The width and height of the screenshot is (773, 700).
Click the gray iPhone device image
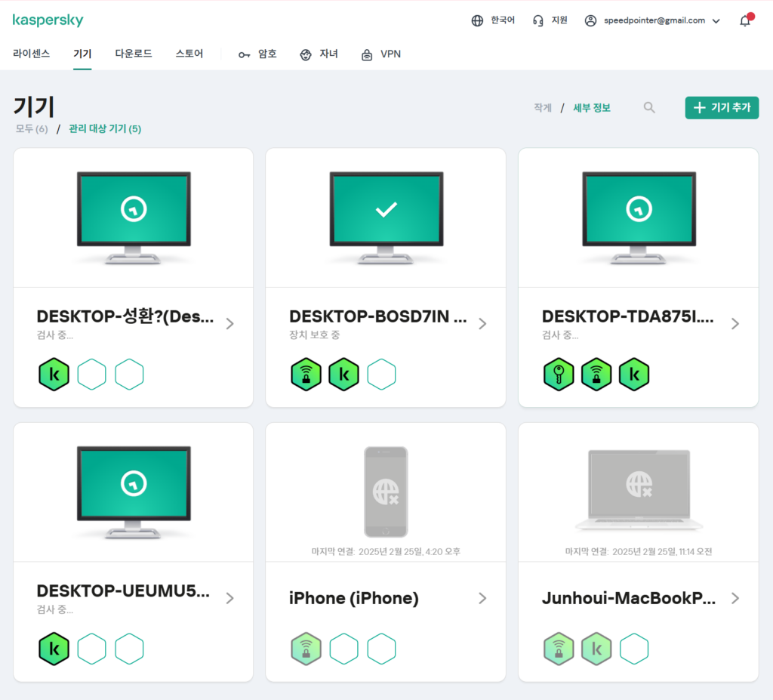(386, 492)
